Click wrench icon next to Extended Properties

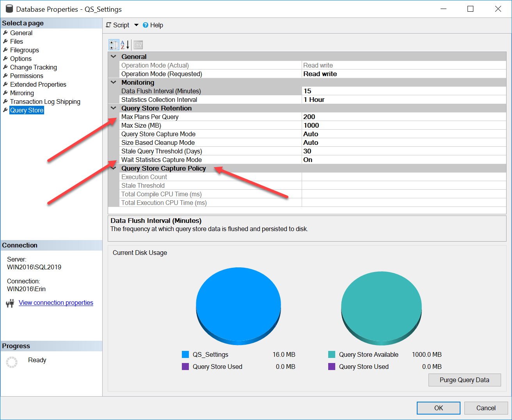[5, 84]
